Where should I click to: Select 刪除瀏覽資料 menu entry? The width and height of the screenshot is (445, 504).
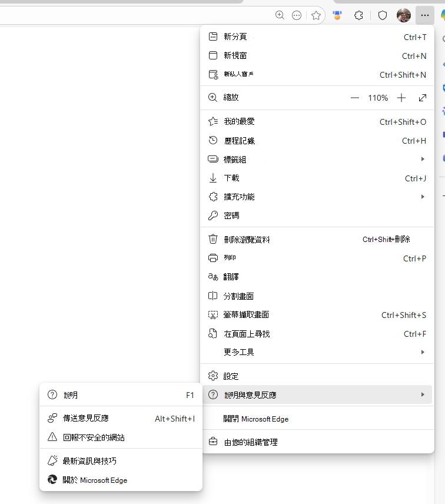click(x=317, y=240)
